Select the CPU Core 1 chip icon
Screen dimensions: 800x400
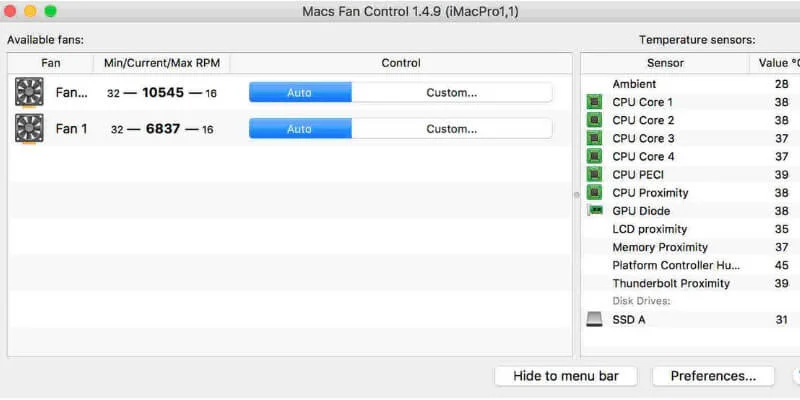pos(594,102)
